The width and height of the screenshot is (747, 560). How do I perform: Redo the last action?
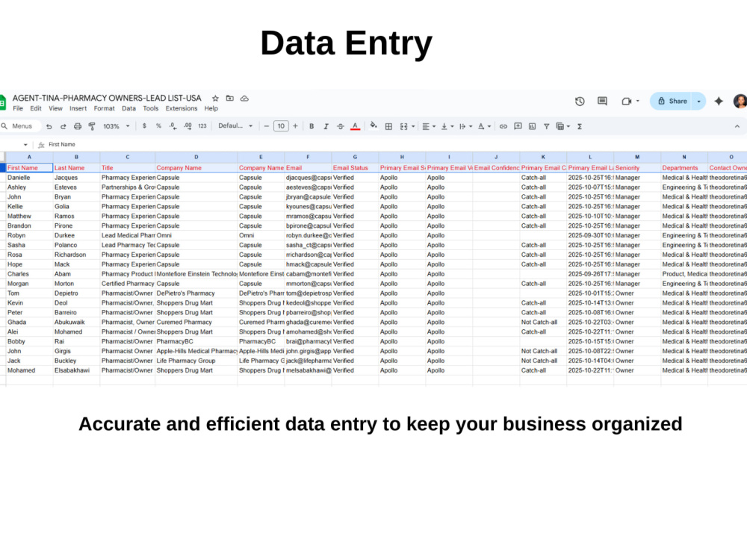tap(63, 126)
